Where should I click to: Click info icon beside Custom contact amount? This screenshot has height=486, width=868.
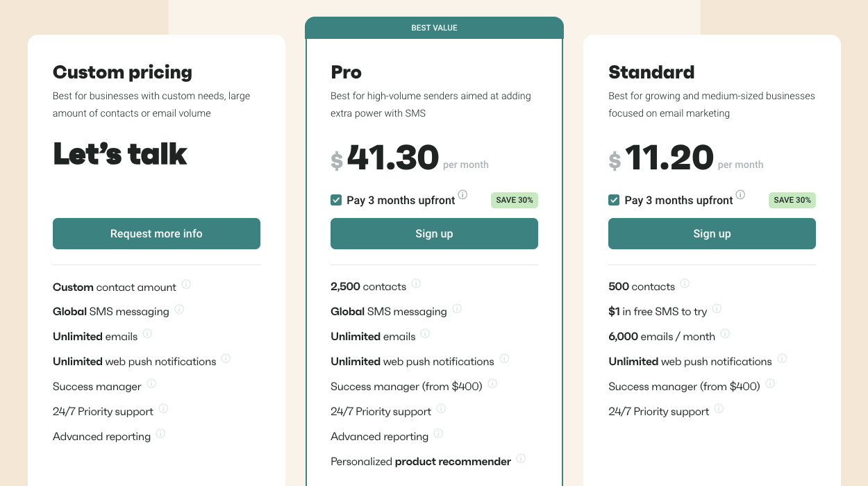point(186,284)
